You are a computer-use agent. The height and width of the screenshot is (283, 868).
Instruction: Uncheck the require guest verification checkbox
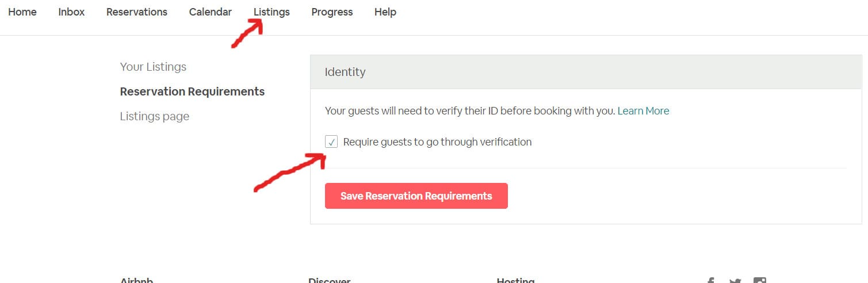331,141
